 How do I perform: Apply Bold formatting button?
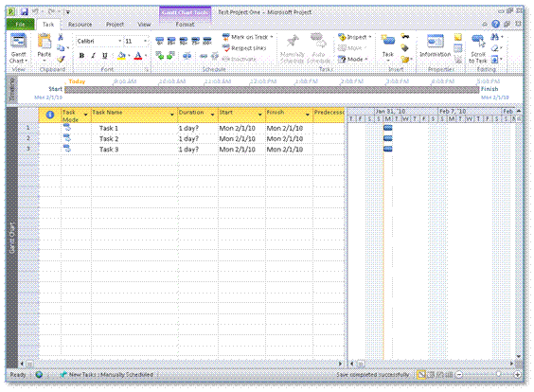tap(81, 56)
